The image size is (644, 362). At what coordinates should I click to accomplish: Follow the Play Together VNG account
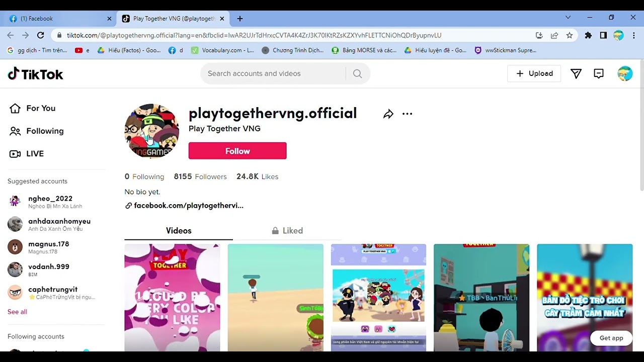click(237, 151)
